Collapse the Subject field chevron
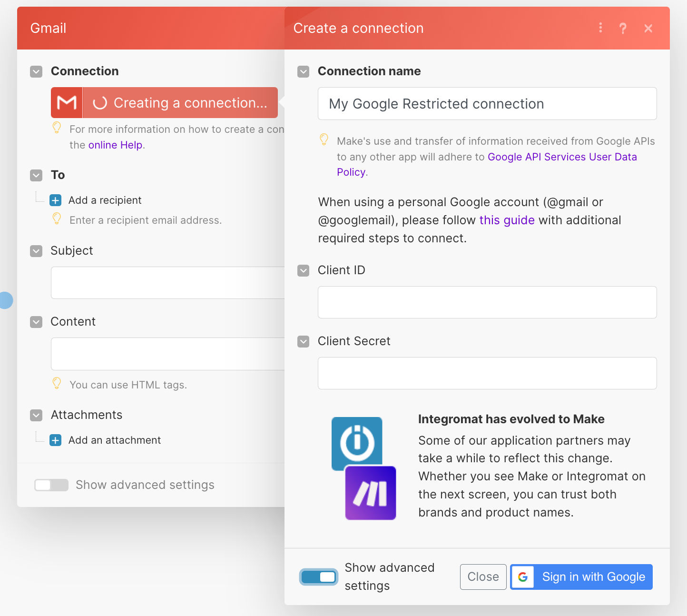 coord(36,251)
